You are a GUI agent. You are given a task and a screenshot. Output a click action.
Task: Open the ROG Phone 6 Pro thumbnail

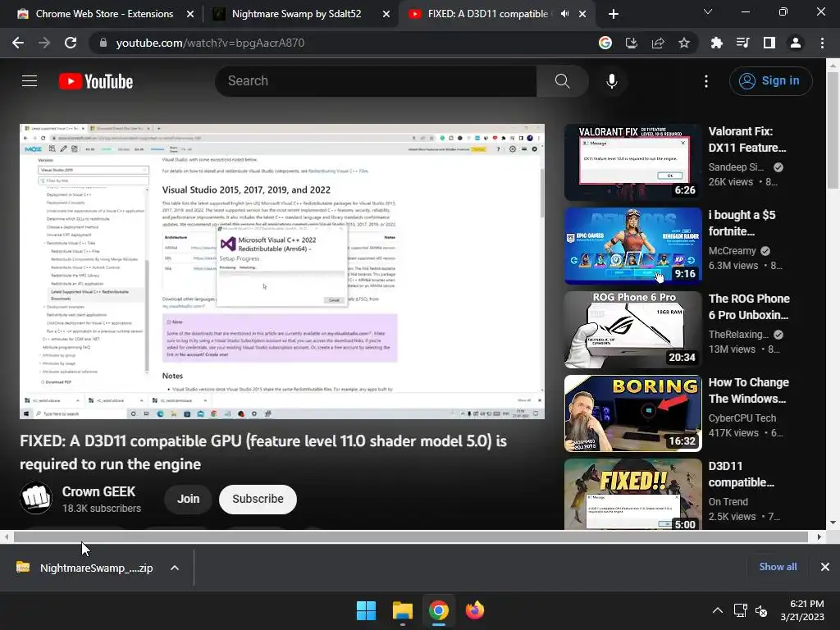click(632, 330)
